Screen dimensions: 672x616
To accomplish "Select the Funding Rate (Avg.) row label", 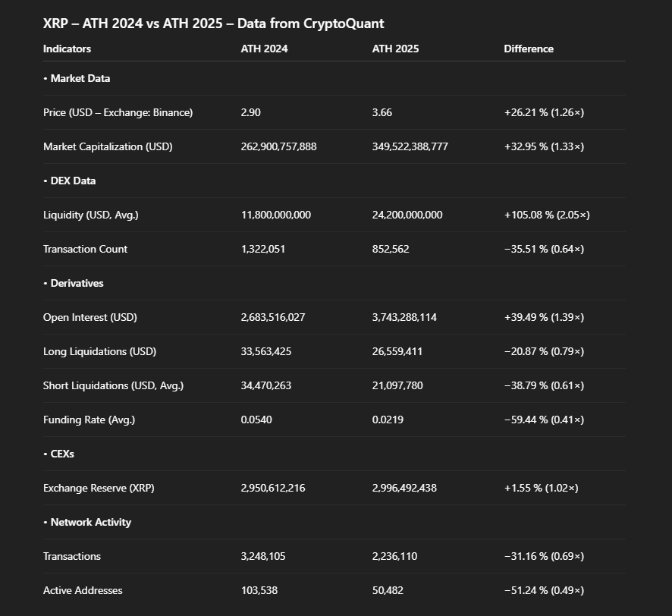I will coord(89,420).
